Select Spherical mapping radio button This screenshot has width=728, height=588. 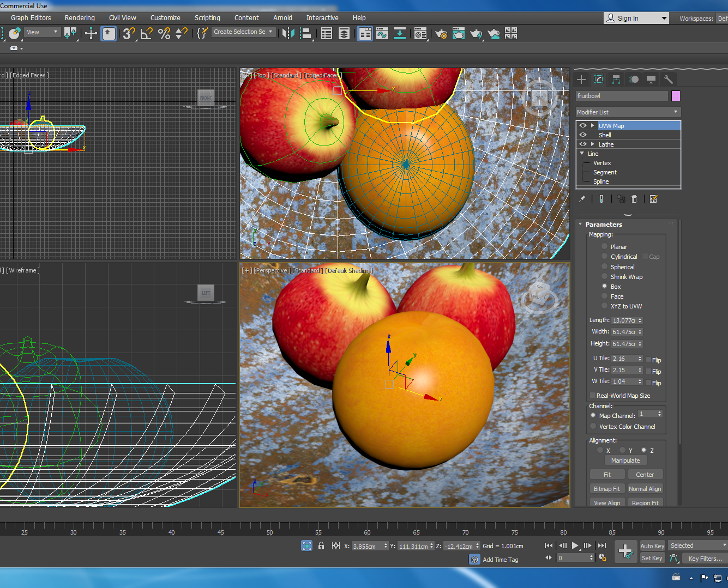pyautogui.click(x=604, y=267)
